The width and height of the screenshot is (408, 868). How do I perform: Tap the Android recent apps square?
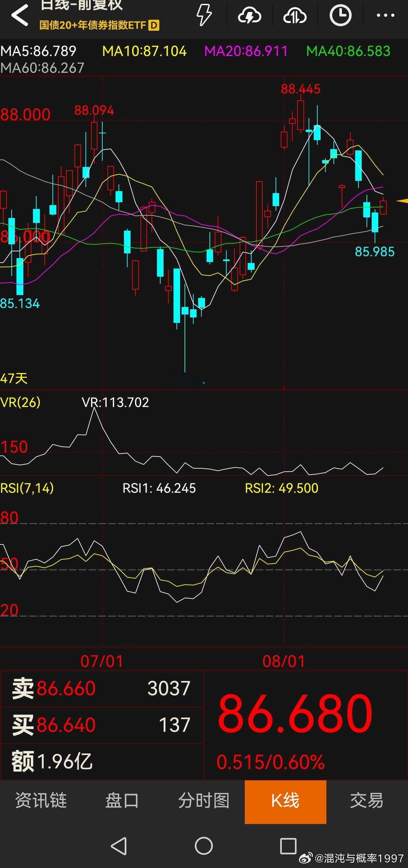click(288, 846)
